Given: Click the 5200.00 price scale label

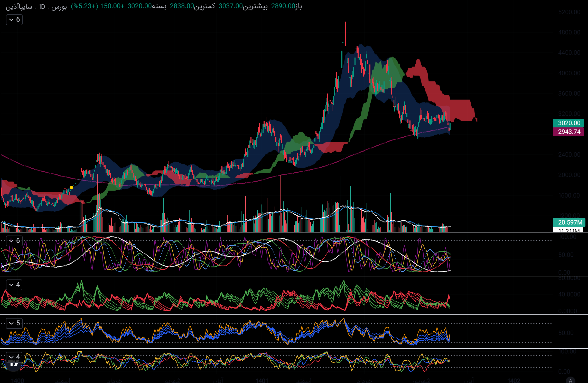Looking at the screenshot, I should point(569,12).
